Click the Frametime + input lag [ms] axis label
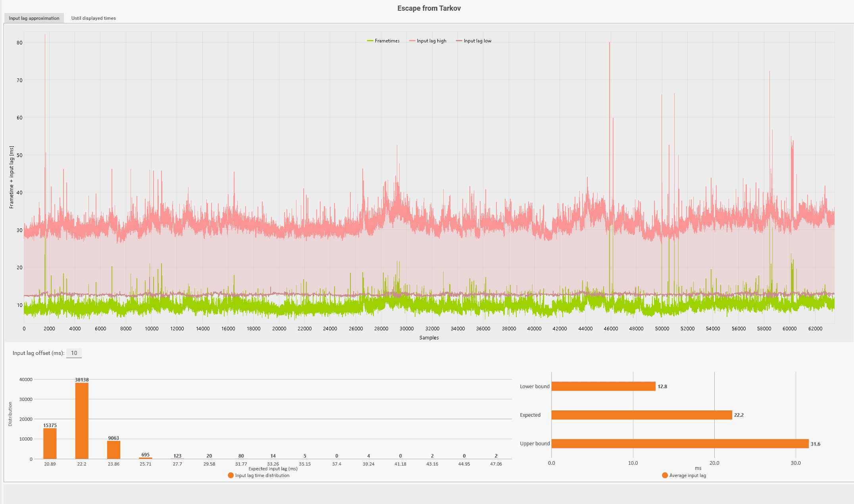Image resolution: width=854 pixels, height=504 pixels. coord(12,177)
